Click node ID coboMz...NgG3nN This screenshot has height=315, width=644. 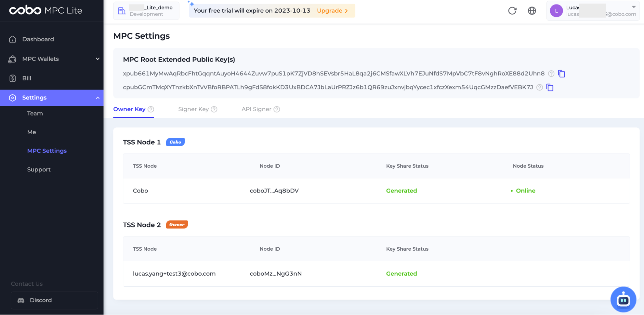point(276,274)
